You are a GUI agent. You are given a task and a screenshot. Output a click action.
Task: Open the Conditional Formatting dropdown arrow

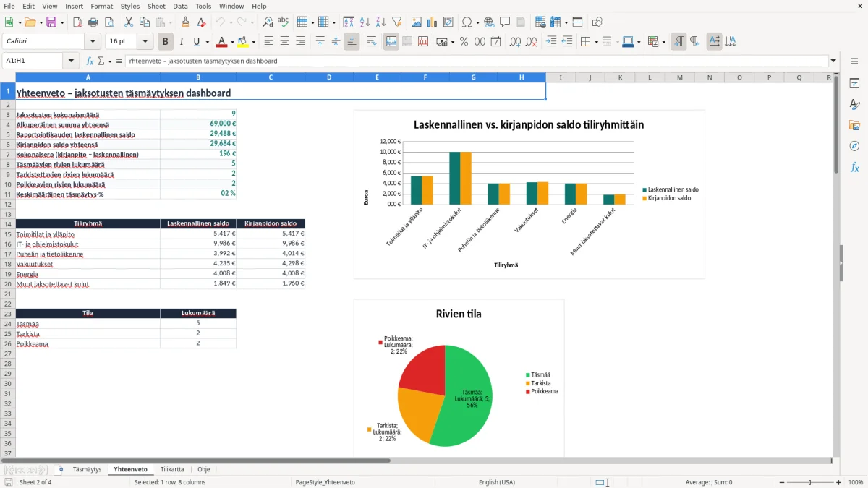pos(663,42)
